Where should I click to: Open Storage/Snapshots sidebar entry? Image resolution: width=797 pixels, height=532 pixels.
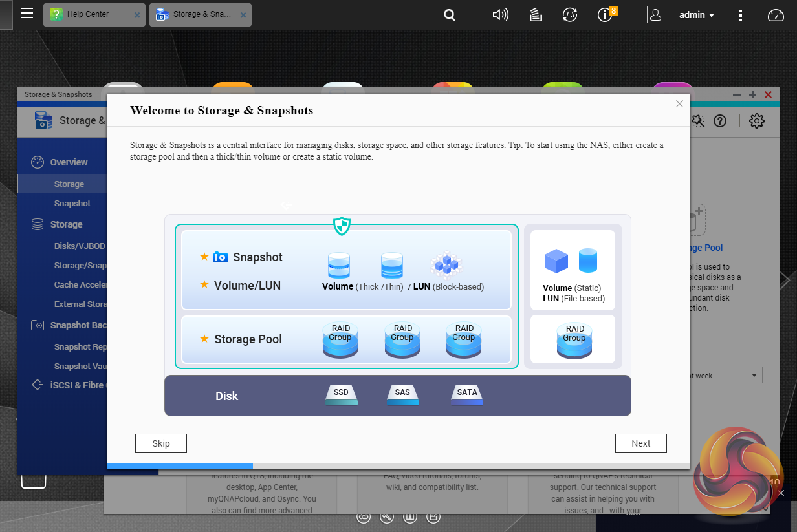coord(80,266)
